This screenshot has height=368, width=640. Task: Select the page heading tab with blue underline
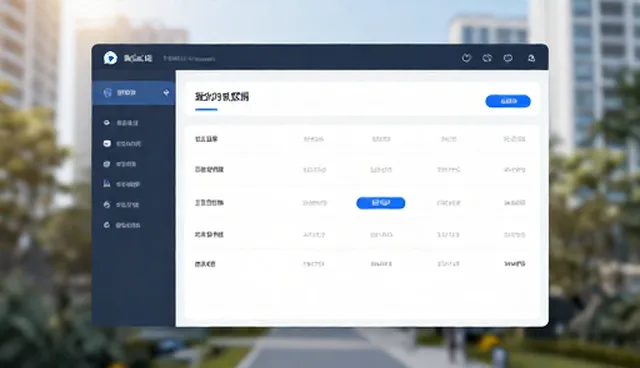click(222, 97)
